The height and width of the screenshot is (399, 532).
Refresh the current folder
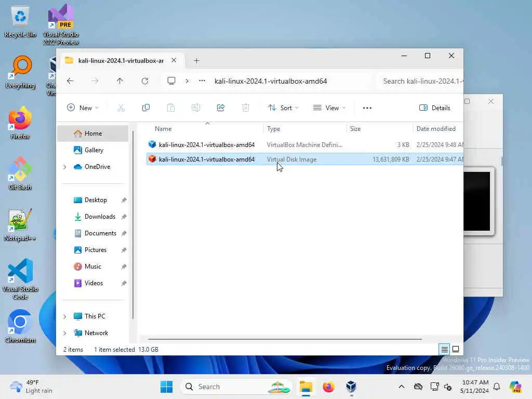pos(145,81)
